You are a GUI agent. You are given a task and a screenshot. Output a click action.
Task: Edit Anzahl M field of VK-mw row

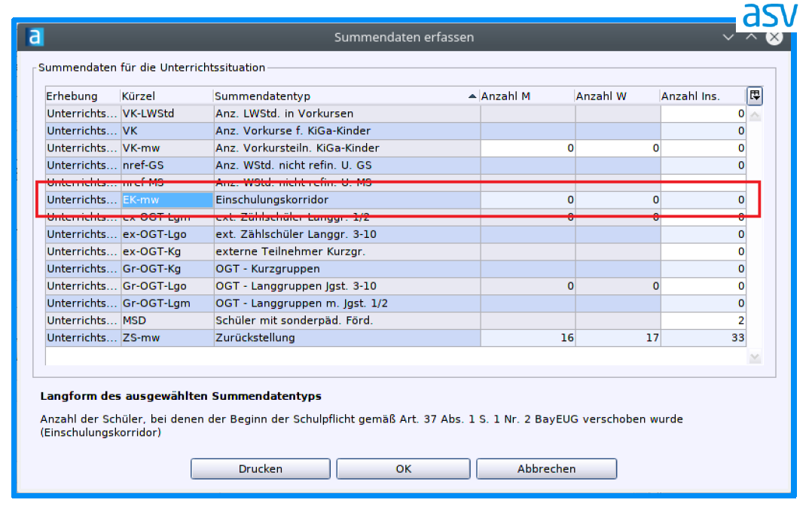(528, 148)
